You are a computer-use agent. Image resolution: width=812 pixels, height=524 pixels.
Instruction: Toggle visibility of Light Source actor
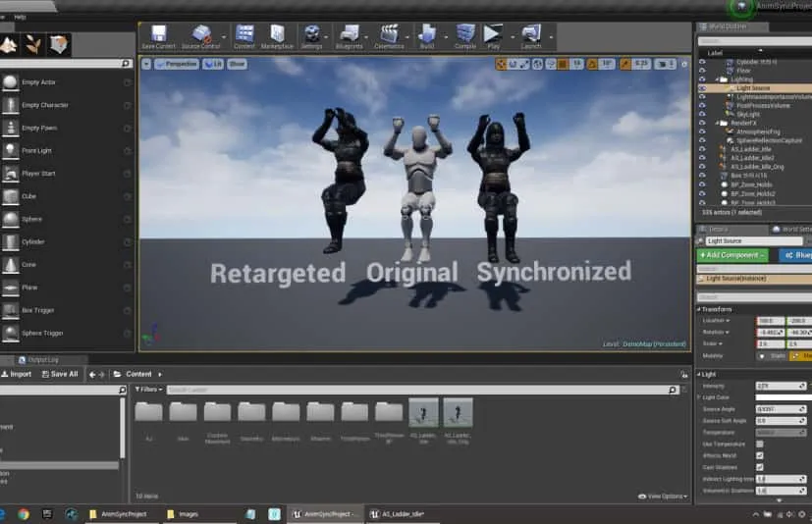pyautogui.click(x=702, y=88)
